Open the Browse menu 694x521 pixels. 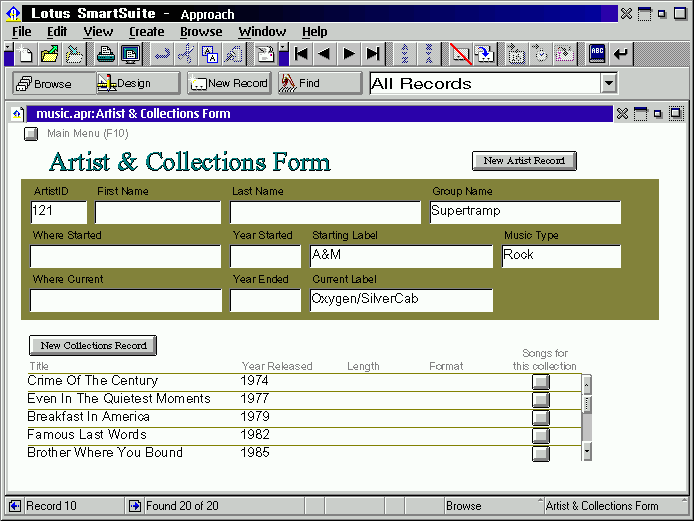tap(201, 32)
